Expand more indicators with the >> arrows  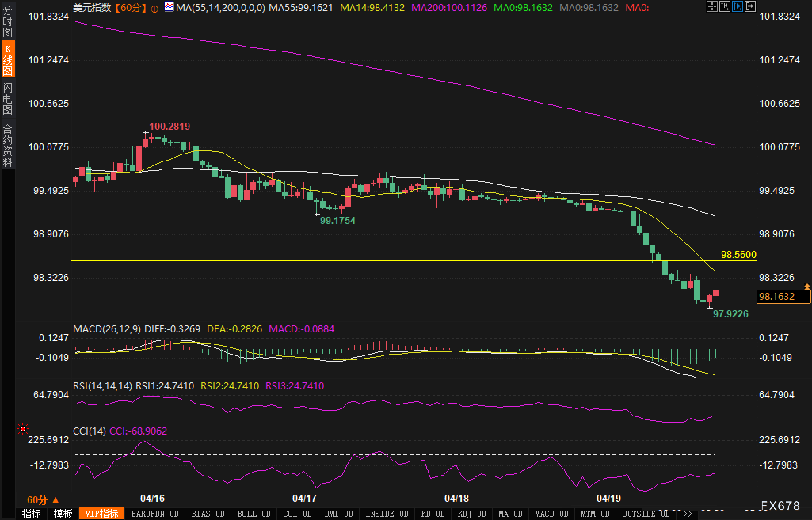(x=688, y=514)
